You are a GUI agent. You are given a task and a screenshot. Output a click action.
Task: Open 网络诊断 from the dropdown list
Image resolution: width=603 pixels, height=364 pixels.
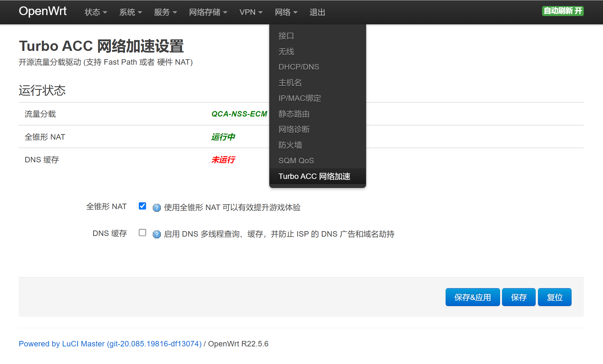tap(294, 129)
